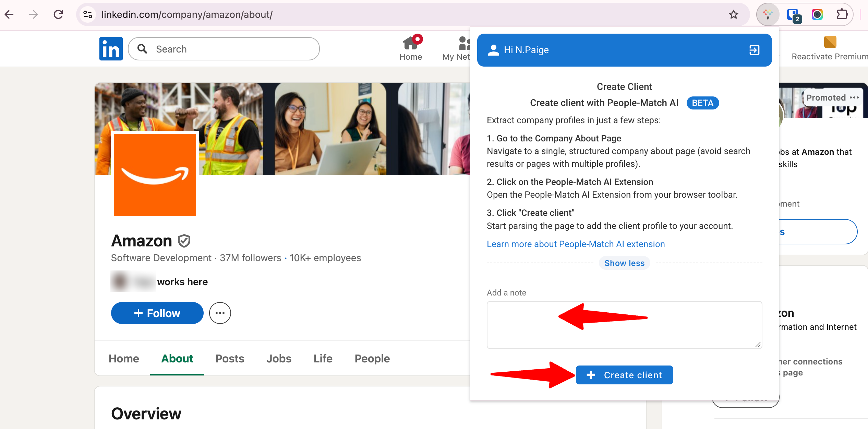Click the 10K+ employees link

tap(325, 258)
